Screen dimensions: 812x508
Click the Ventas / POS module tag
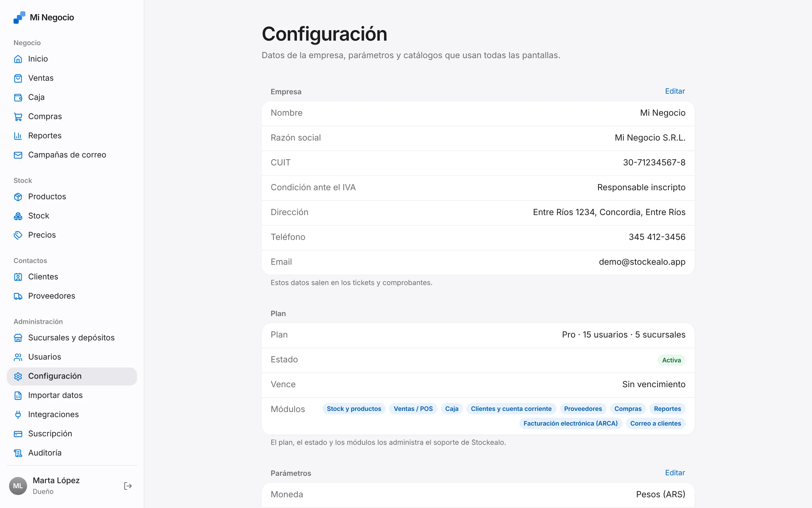point(413,409)
